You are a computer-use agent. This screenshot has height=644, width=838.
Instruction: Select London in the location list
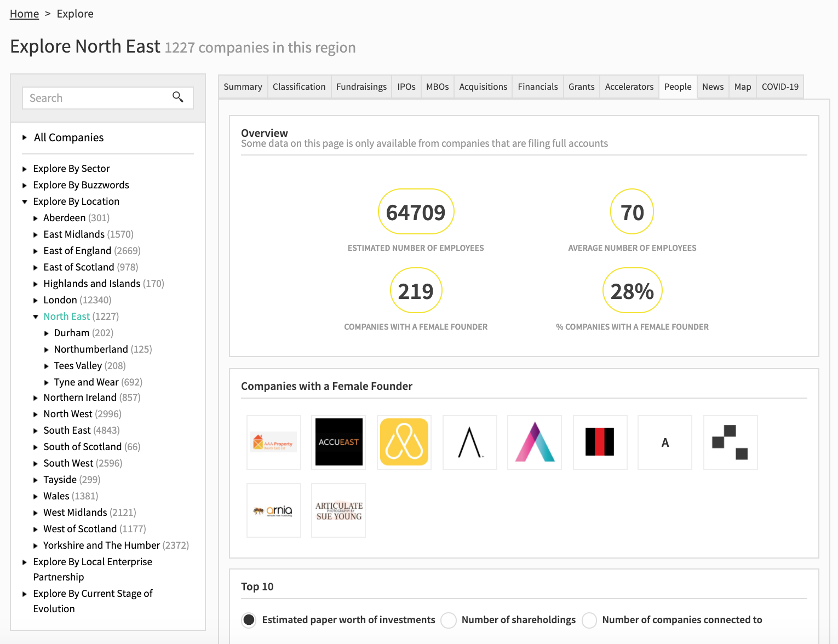click(60, 300)
